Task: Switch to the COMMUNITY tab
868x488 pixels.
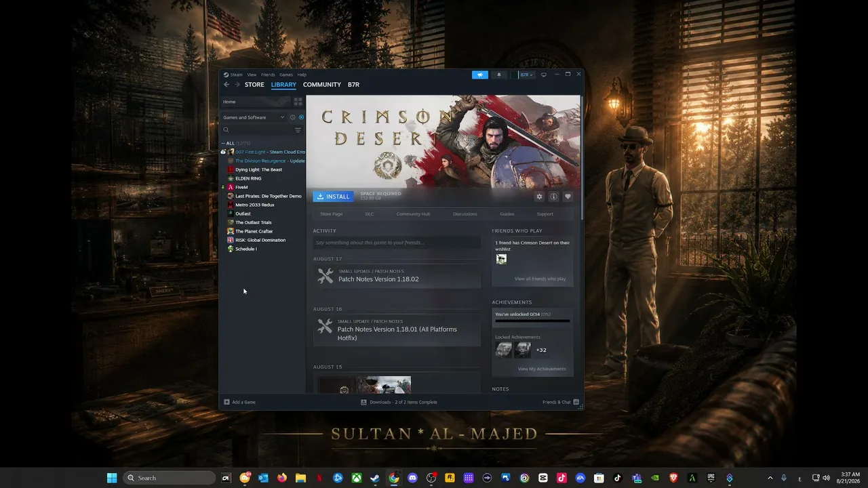Action: (322, 85)
